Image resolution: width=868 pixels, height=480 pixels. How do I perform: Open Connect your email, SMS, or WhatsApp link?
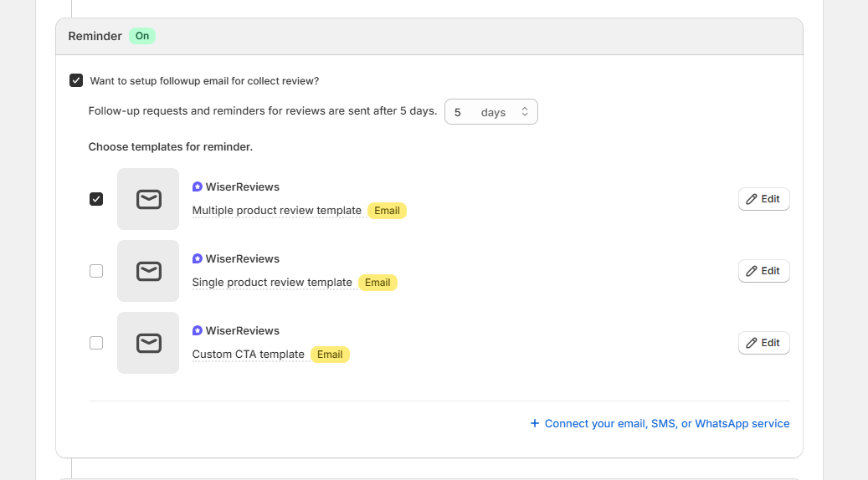click(666, 424)
